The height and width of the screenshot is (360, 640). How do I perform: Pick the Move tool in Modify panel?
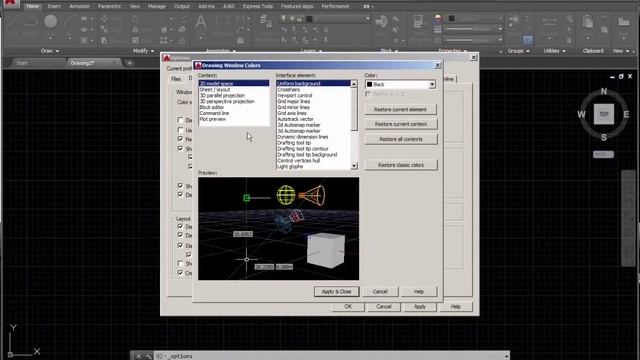(x=104, y=19)
